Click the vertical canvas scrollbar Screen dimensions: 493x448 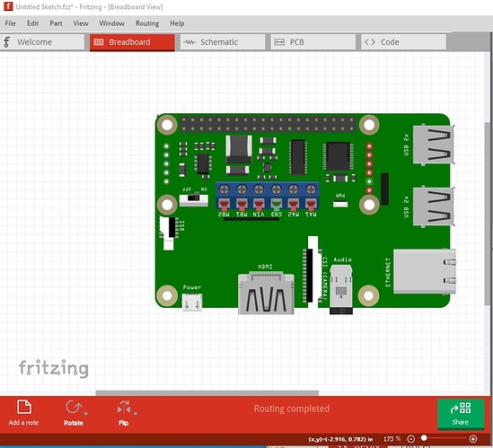[488, 214]
